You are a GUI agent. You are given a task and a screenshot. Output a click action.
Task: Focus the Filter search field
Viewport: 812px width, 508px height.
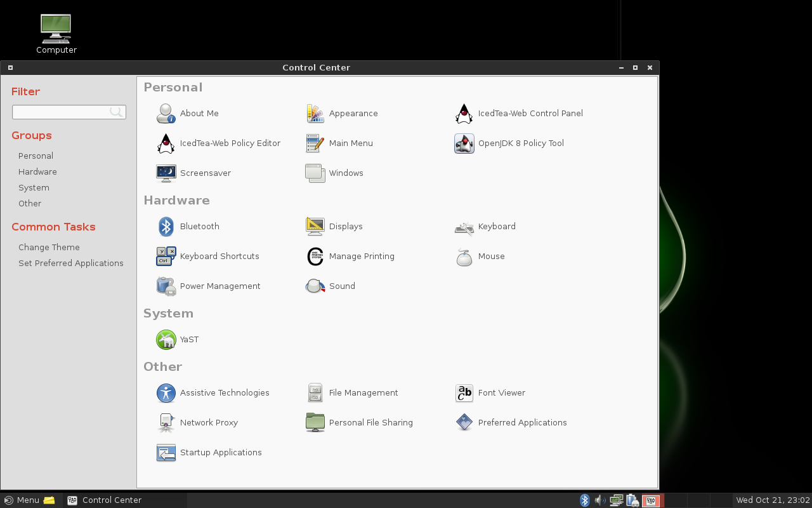click(61, 112)
